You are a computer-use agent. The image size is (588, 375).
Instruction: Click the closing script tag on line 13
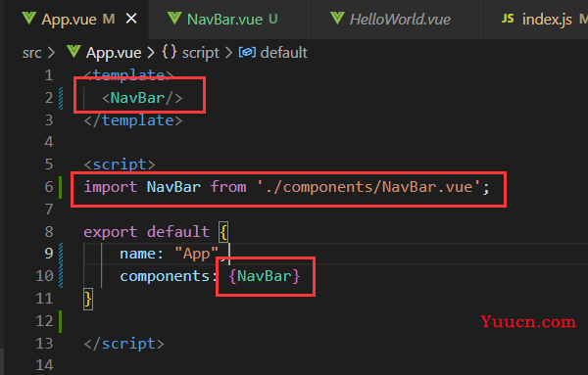click(123, 344)
